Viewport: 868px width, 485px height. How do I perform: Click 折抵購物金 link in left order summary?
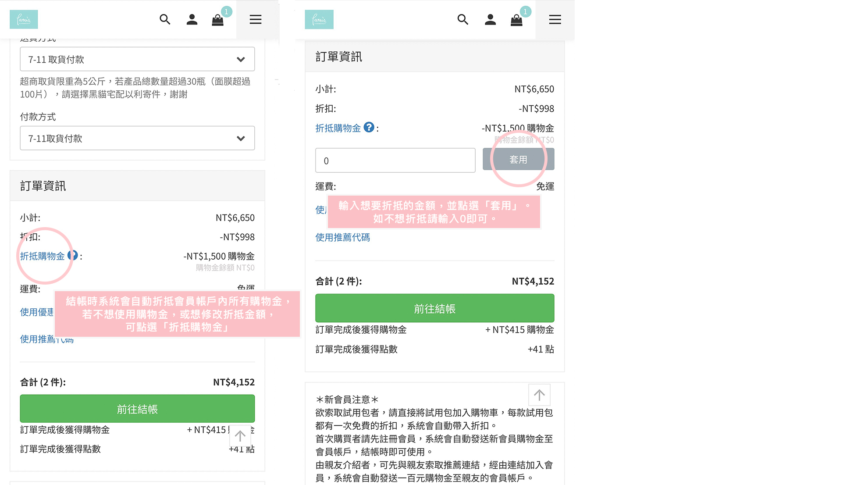pyautogui.click(x=42, y=256)
